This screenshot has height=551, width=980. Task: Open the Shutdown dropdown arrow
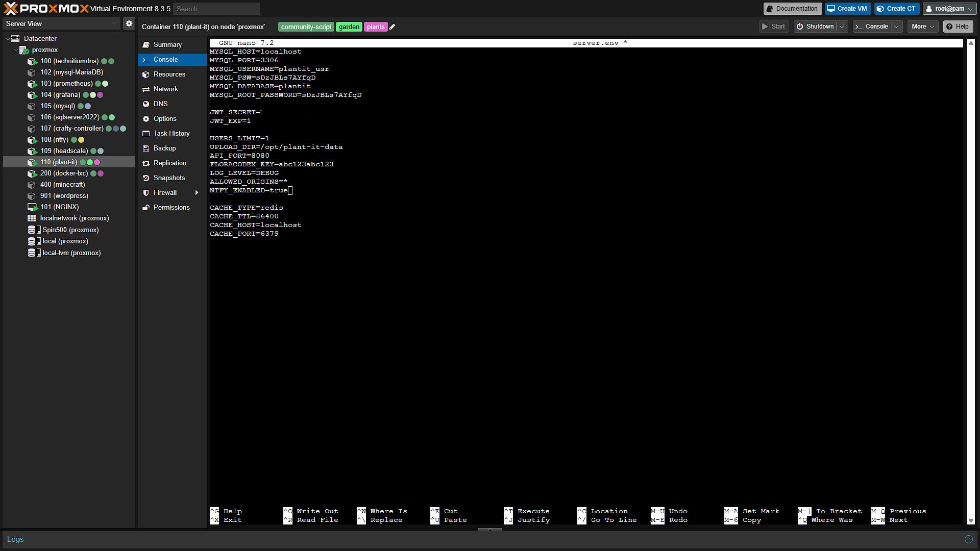(842, 27)
